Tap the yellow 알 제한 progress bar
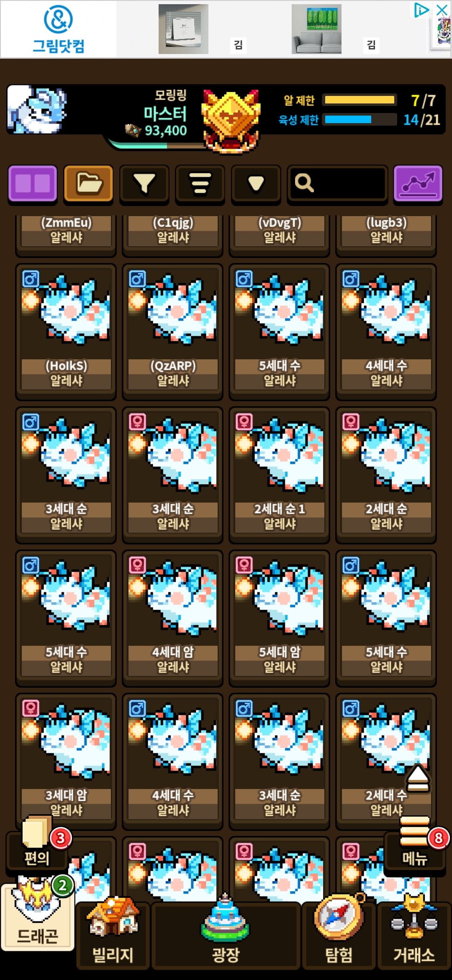 coord(360,100)
